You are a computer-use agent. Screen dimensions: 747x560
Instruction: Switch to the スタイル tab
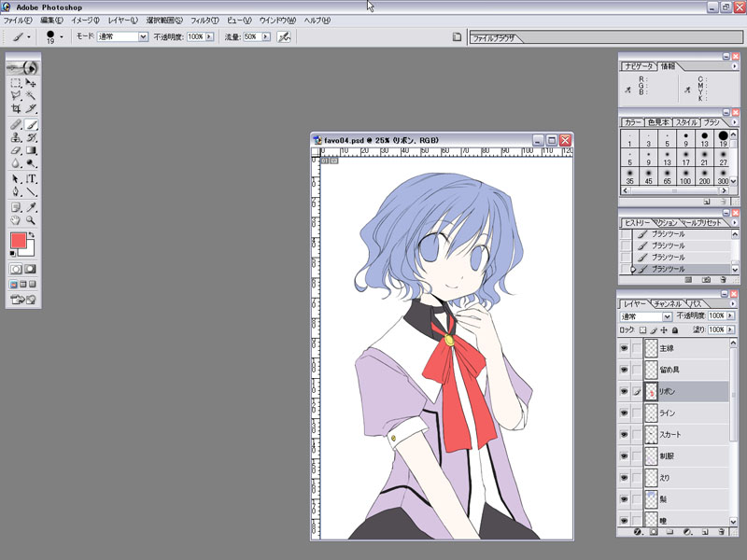click(686, 122)
